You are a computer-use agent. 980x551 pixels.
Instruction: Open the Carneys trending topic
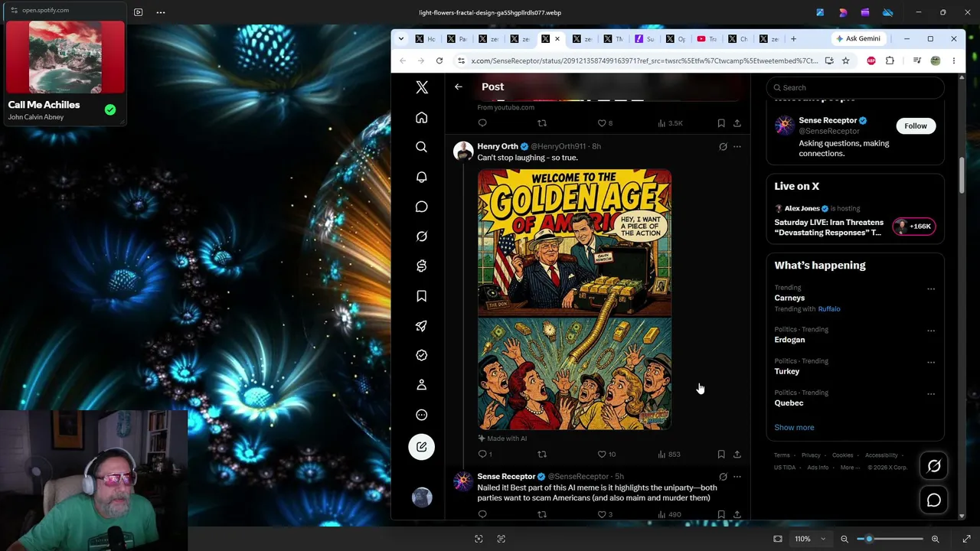(x=789, y=298)
